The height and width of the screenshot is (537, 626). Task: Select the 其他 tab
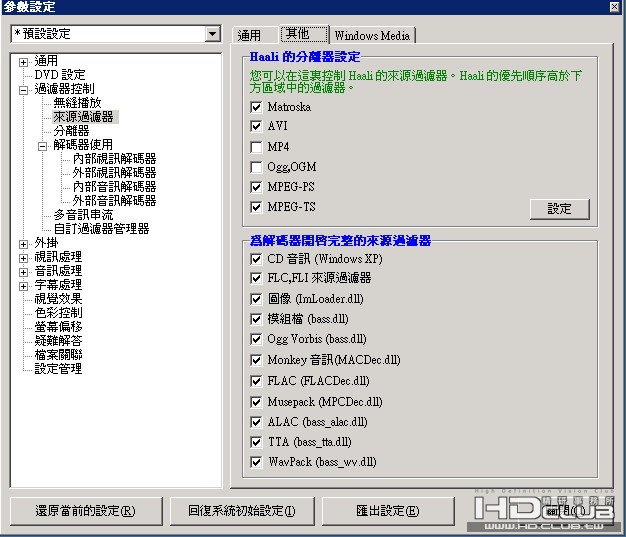305,34
